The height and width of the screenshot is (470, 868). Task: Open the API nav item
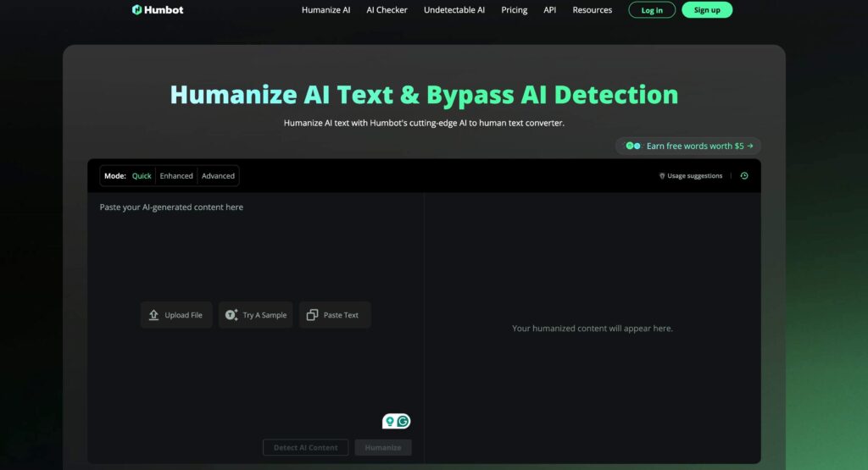tap(549, 10)
